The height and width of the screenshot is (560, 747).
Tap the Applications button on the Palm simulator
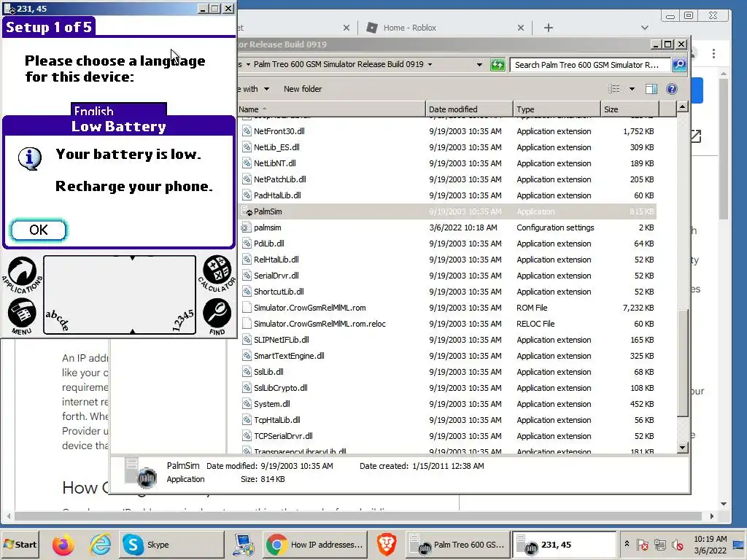[22, 274]
